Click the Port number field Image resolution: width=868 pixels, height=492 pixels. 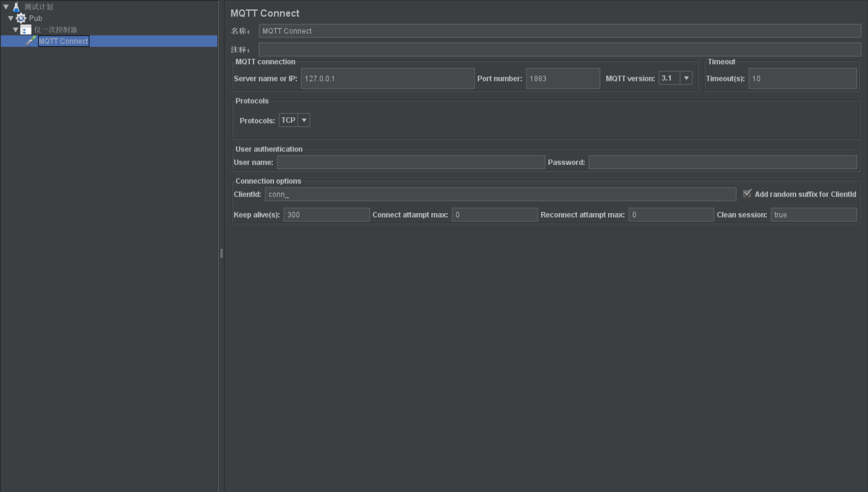[x=562, y=79]
